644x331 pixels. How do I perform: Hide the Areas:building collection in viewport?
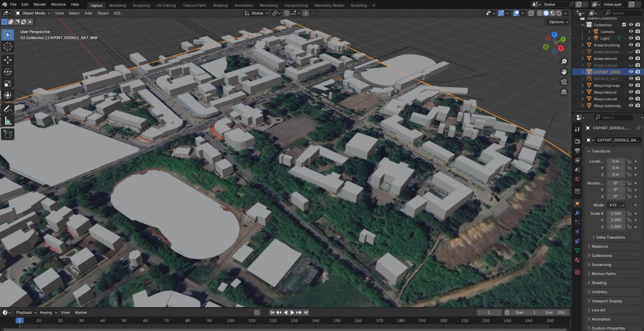(631, 45)
